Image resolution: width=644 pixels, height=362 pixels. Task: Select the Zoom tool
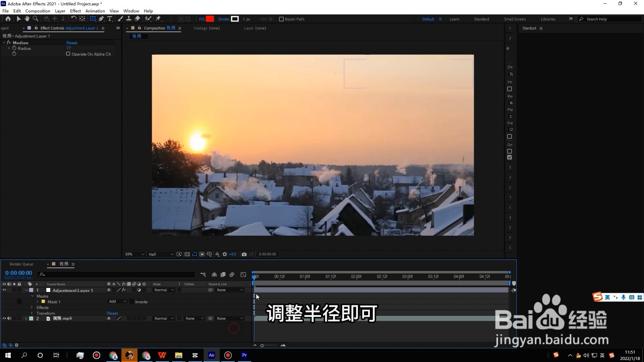[35, 19]
